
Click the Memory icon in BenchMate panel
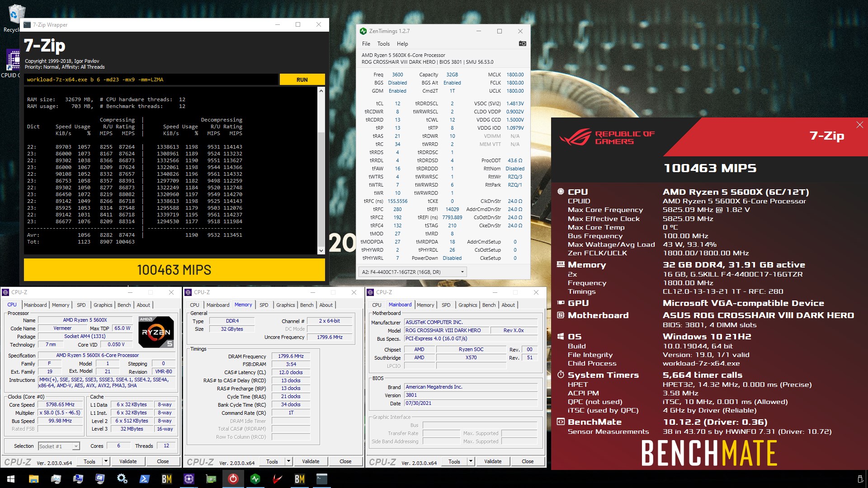(x=561, y=264)
